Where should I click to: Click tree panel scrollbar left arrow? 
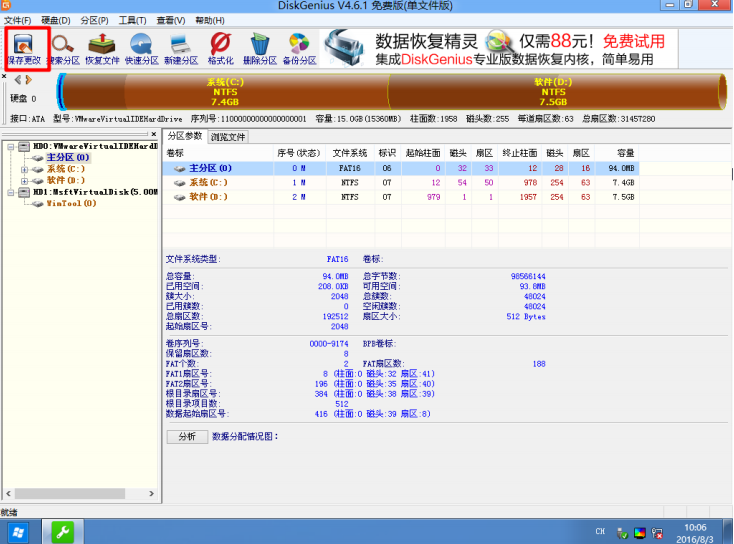pos(8,493)
